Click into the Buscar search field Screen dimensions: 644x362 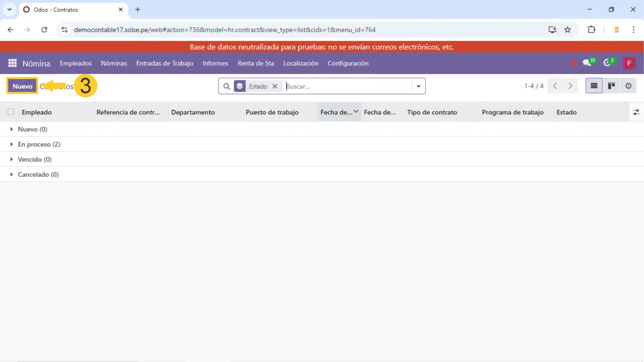pos(346,86)
